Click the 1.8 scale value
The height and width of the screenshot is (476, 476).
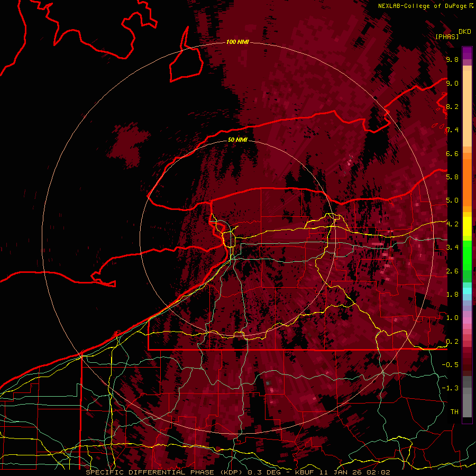(x=452, y=295)
